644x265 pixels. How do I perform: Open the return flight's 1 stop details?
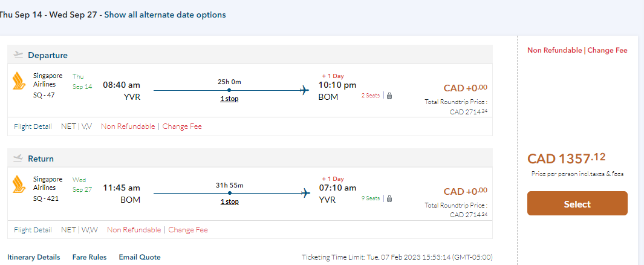tap(229, 201)
